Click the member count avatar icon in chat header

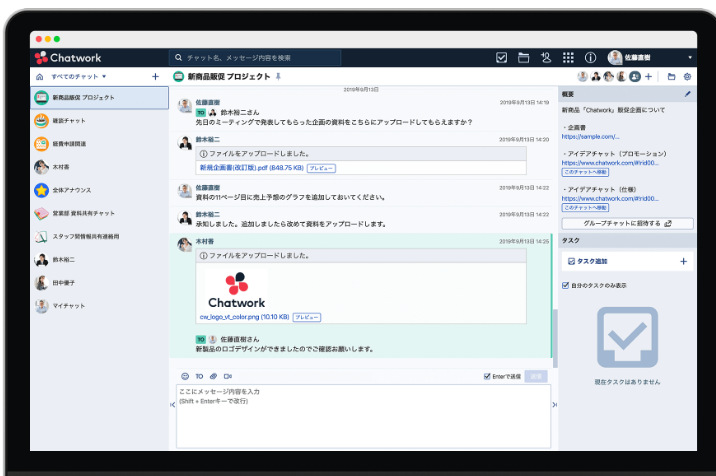tap(635, 77)
